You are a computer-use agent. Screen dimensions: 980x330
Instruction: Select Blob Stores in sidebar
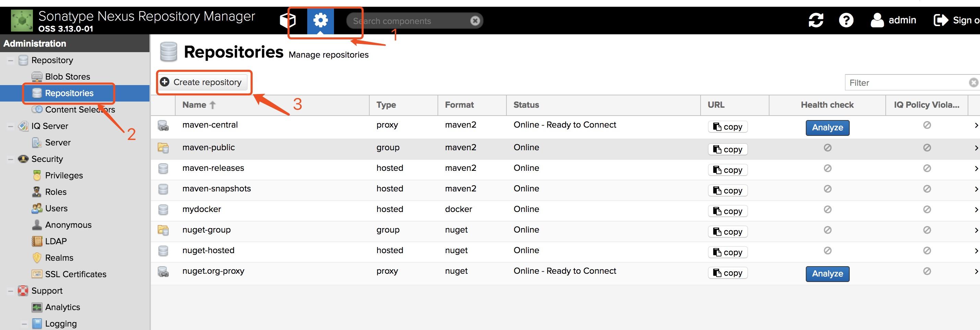(67, 76)
